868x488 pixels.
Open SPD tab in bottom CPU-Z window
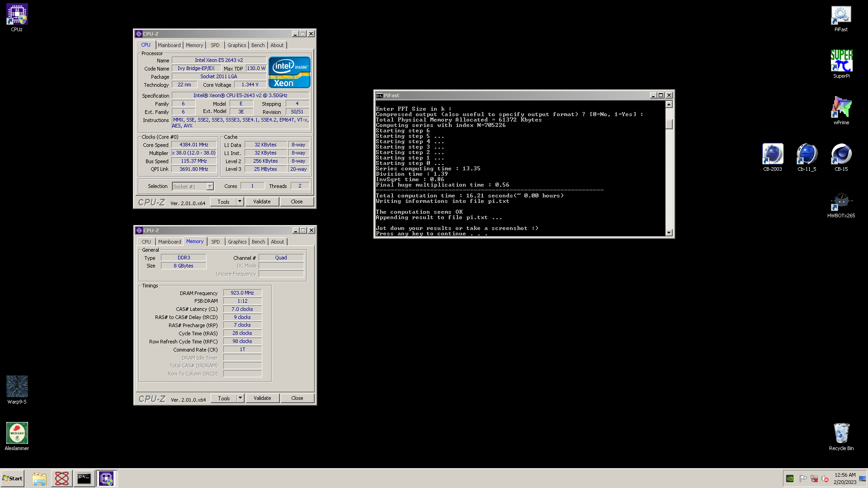pyautogui.click(x=216, y=242)
